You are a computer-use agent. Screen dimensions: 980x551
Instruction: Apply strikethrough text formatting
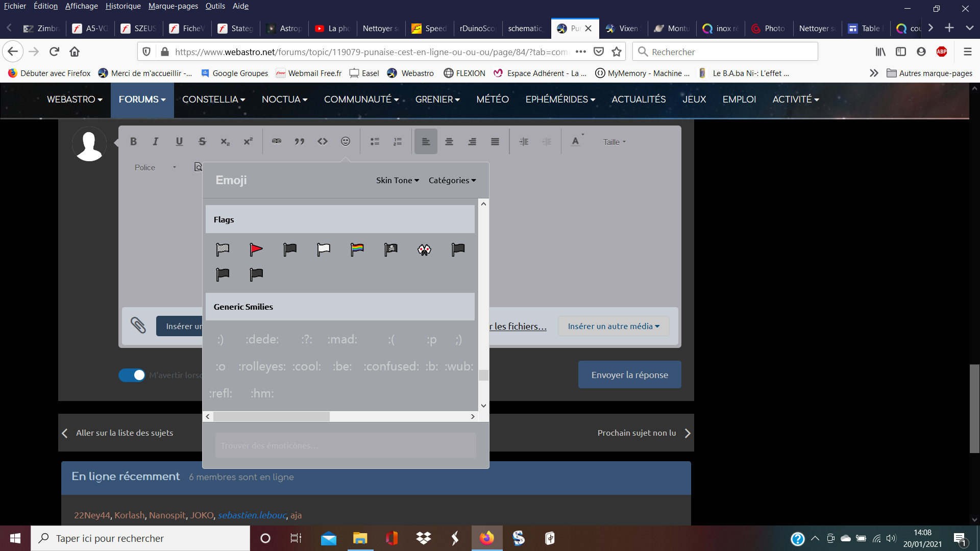click(202, 142)
